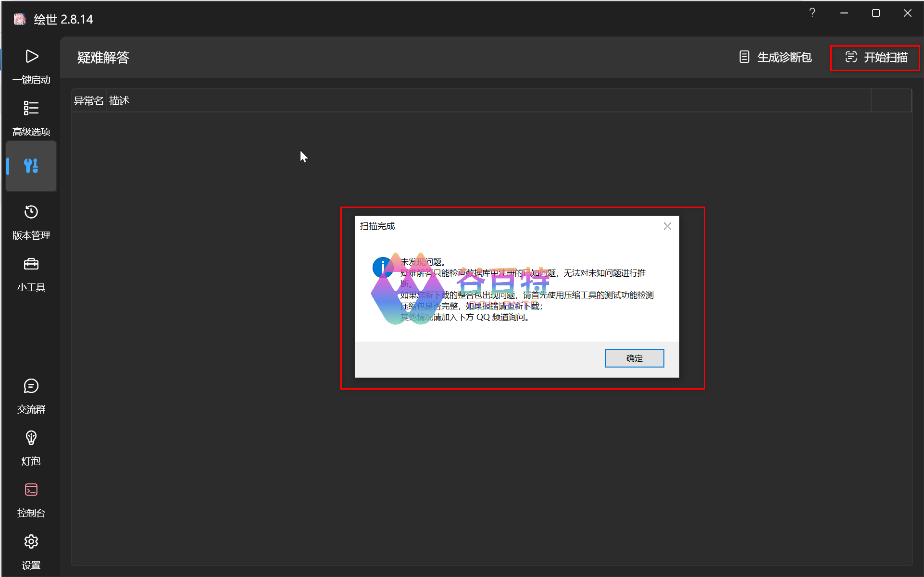Open 版本管理 history icon

[31, 212]
